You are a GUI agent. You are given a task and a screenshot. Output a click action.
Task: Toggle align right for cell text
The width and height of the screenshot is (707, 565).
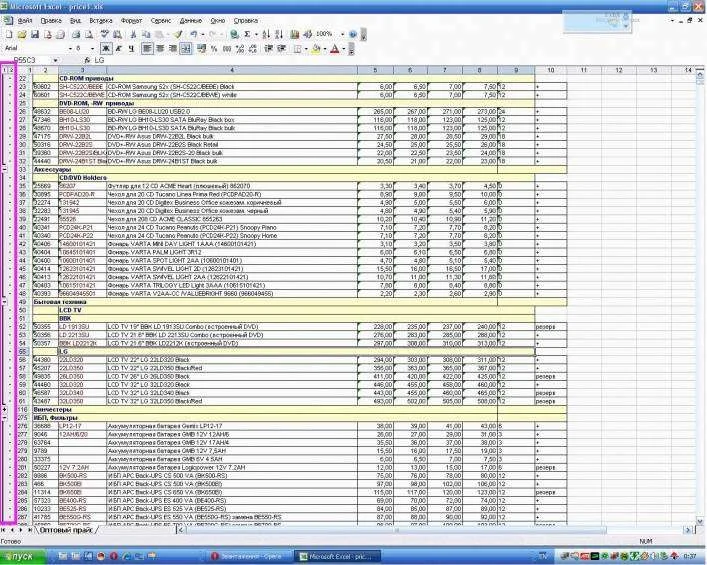pyautogui.click(x=172, y=48)
